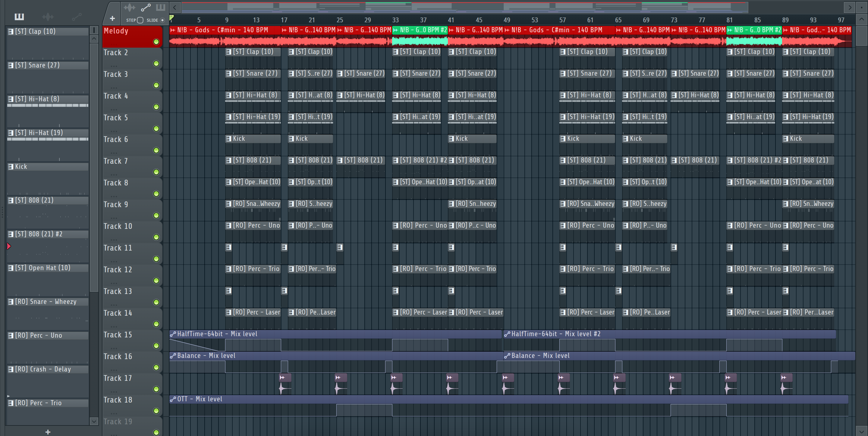
Task: Select the Track 19 header
Action: [132, 427]
